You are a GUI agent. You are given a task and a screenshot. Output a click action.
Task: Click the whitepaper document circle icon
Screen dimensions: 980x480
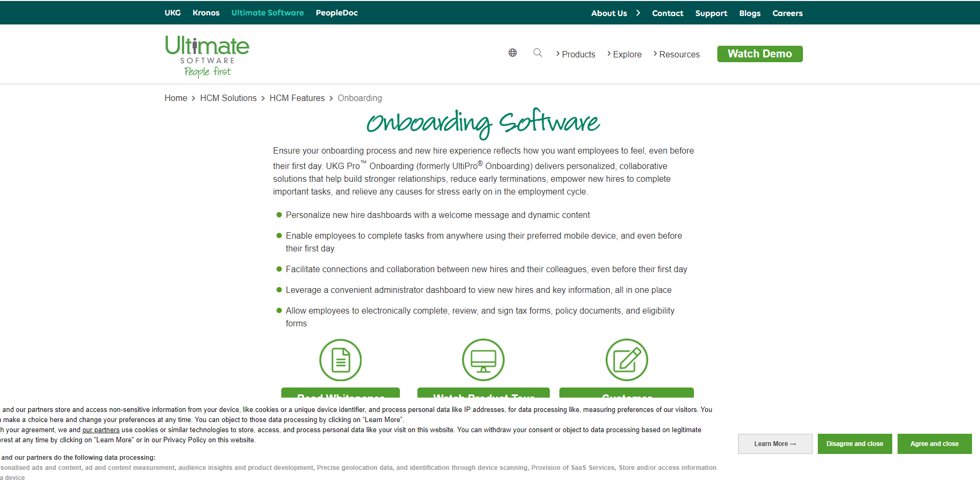(x=340, y=360)
